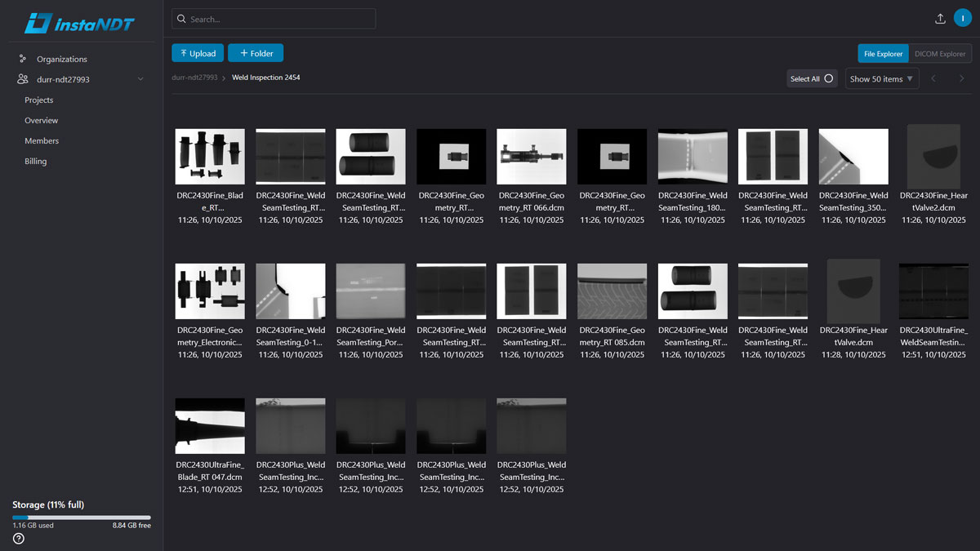Open Billing in the sidebar
The height and width of the screenshot is (551, 980).
[35, 161]
